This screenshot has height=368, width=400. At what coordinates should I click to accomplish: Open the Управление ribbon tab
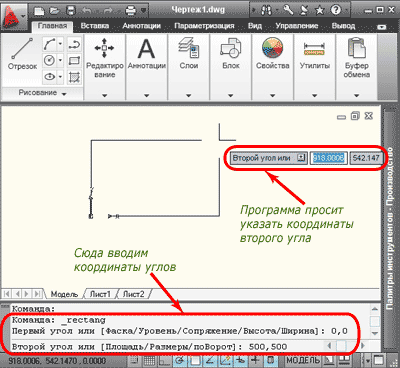[x=297, y=26]
